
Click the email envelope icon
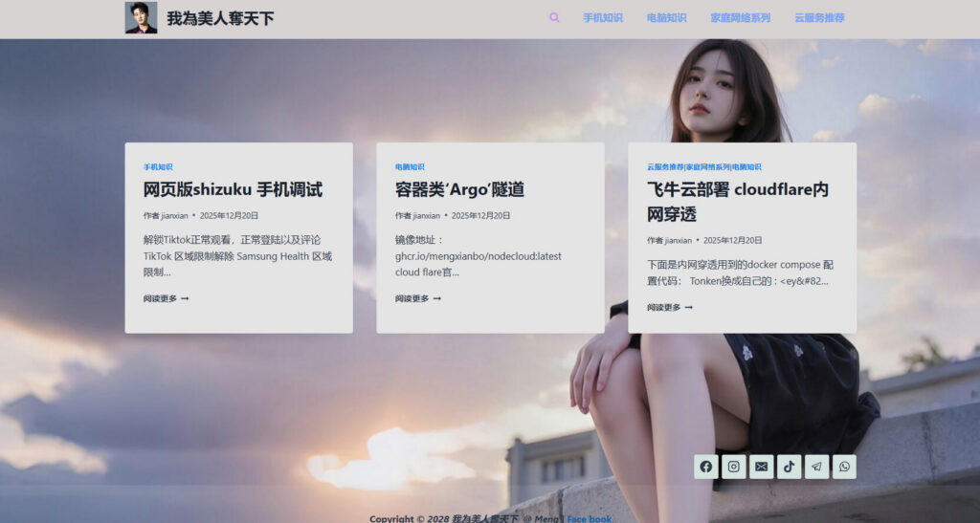(x=761, y=467)
